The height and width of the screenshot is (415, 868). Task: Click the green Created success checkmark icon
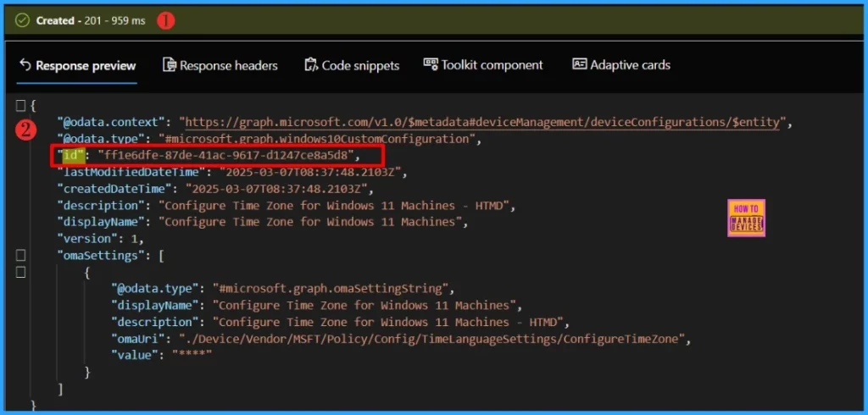click(x=22, y=20)
